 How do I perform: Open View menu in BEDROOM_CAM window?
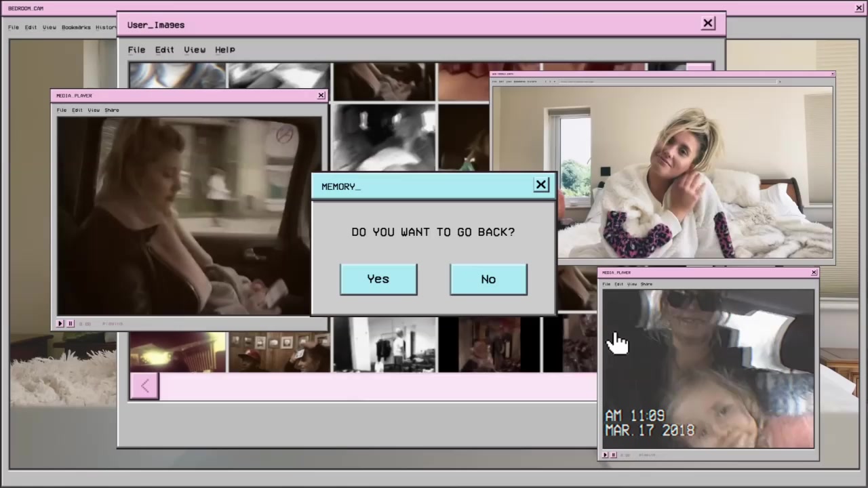(x=50, y=27)
